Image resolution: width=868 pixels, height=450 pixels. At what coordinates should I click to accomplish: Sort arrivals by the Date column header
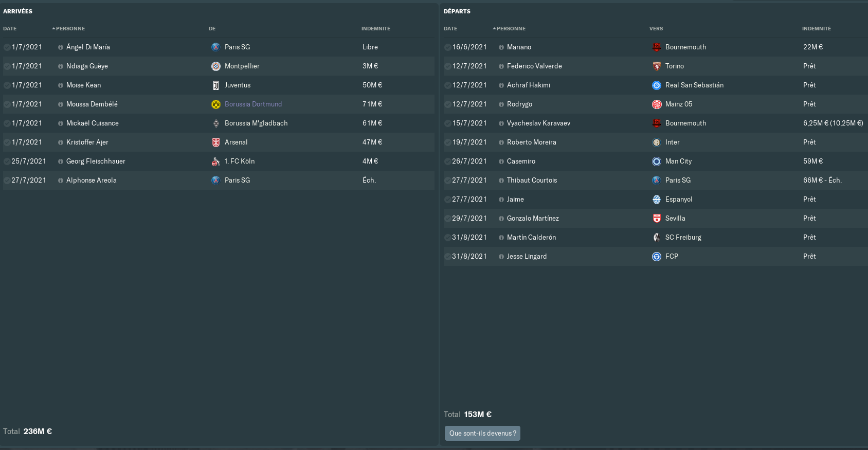click(10, 29)
